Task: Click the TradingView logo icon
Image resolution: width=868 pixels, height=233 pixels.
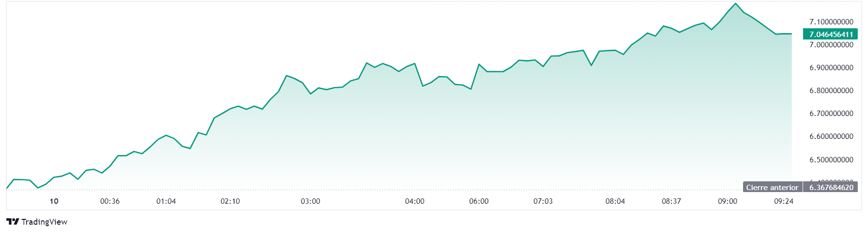Action: click(13, 222)
